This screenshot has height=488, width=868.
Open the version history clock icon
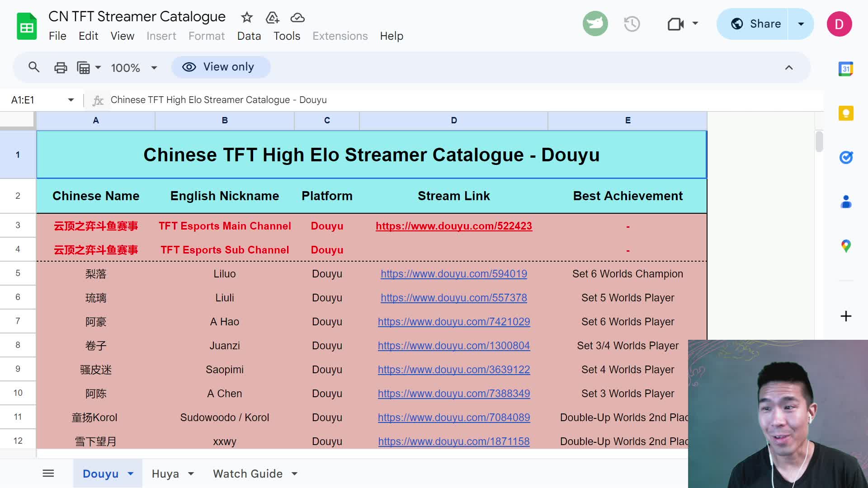click(632, 23)
